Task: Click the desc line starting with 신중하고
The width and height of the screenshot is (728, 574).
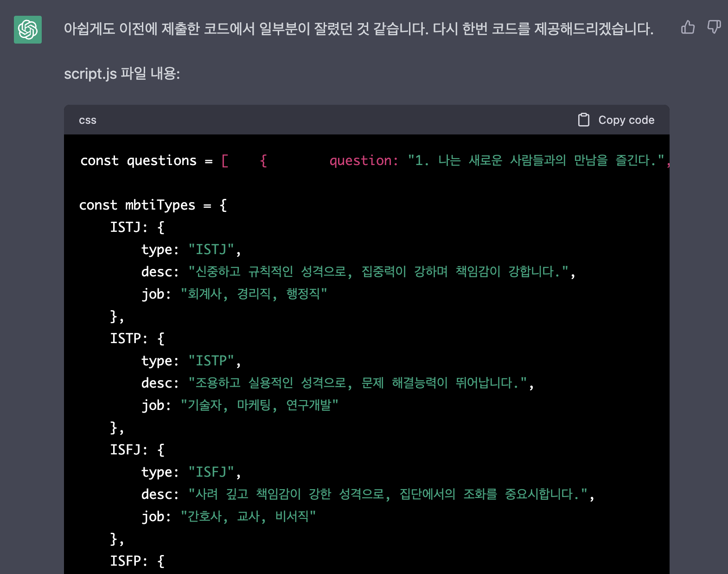Action: [x=358, y=272]
